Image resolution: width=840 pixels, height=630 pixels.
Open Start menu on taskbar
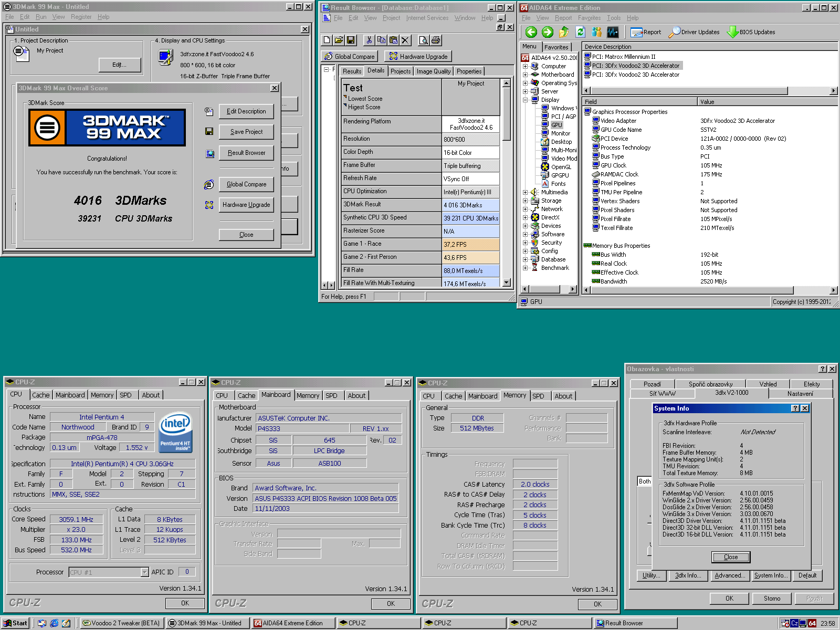point(16,623)
